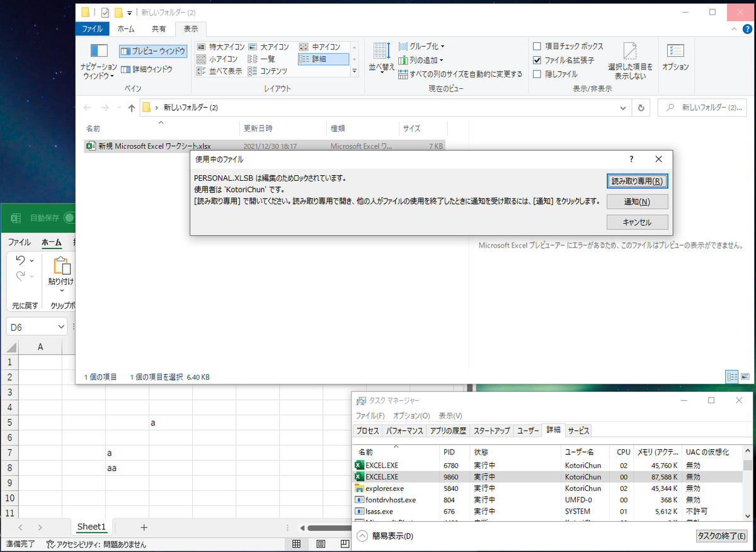756x552 pixels.
Task: Switch to プロセス tab in Task Manager
Action: click(367, 431)
